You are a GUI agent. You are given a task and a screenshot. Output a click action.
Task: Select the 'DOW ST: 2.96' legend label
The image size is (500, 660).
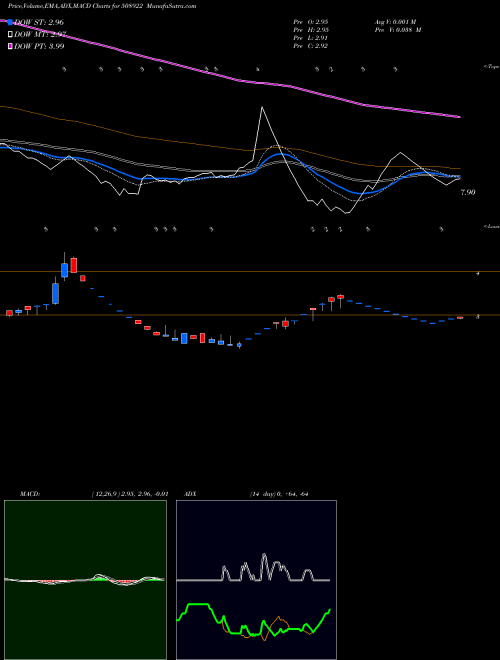coord(39,22)
